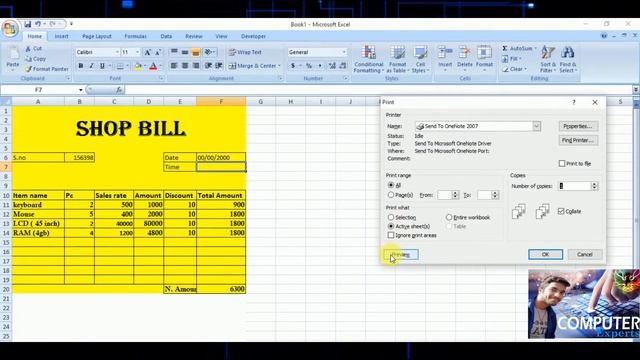Viewport: 640px width, 360px height.
Task: Click Find Printer button
Action: 578,140
